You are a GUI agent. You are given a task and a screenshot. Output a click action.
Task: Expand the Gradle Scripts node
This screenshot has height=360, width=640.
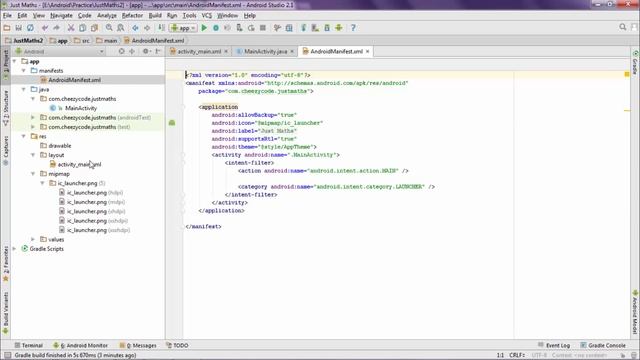pos(15,249)
